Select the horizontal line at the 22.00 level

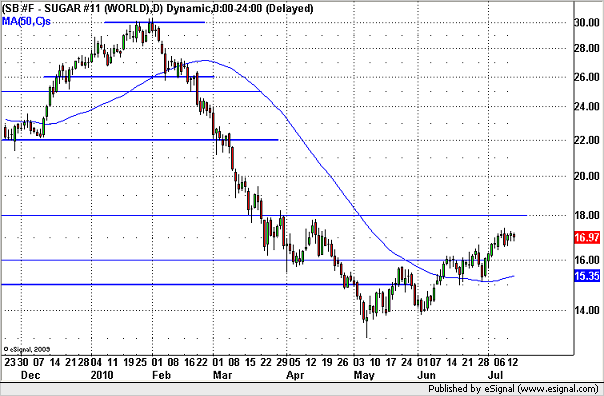[x=140, y=140]
